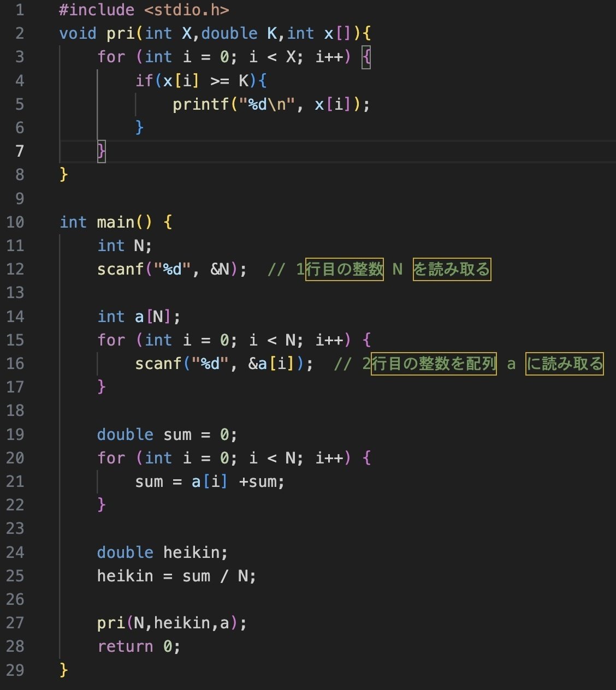Viewport: 616px width, 690px height.
Task: Click line number 19 in the gutter
Action: pyautogui.click(x=15, y=435)
